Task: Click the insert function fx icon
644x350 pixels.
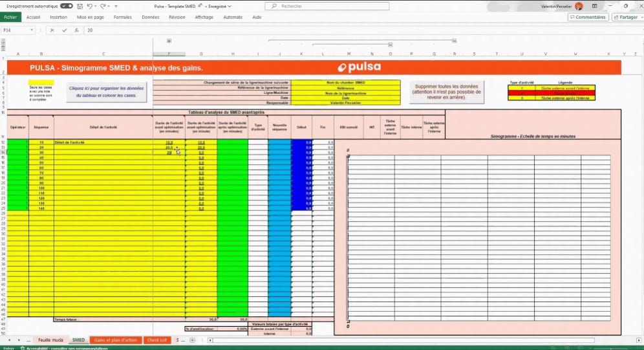Action: [x=76, y=30]
